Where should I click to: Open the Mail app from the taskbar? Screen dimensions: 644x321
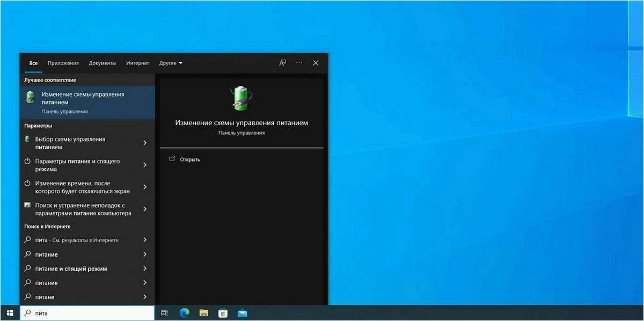[242, 313]
